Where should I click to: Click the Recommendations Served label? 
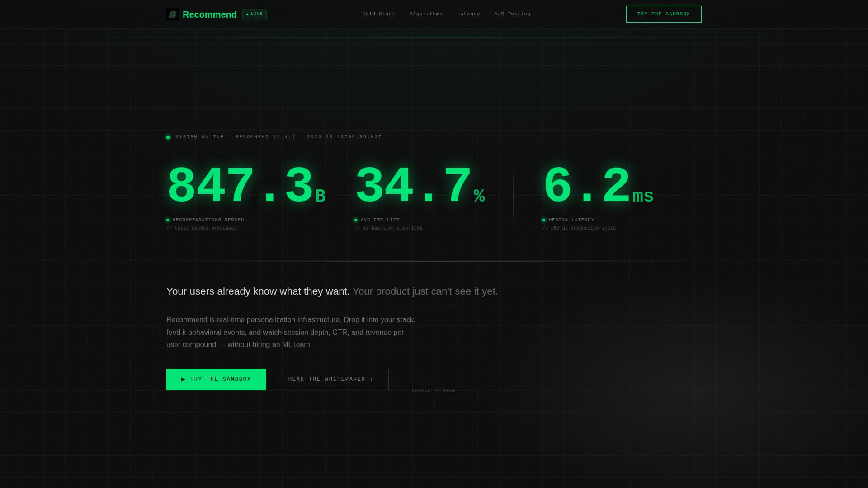click(208, 220)
